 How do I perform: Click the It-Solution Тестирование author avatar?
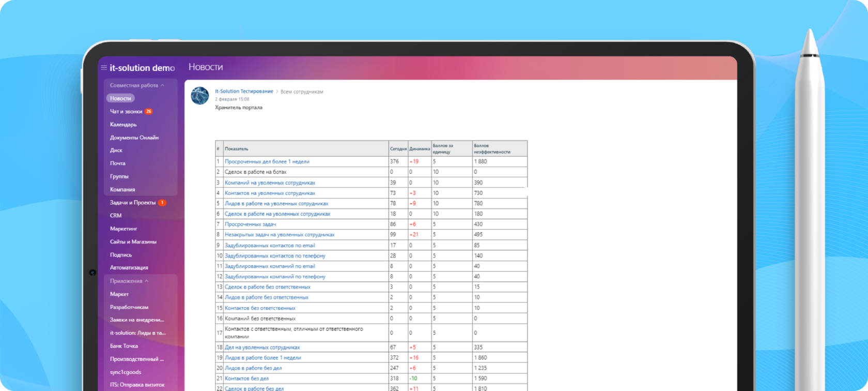(x=200, y=96)
